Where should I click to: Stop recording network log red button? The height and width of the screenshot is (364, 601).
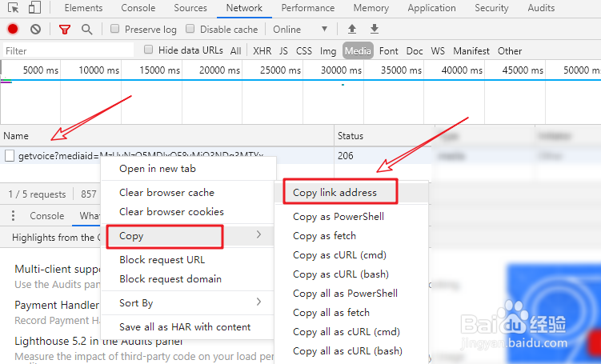pyautogui.click(x=13, y=29)
